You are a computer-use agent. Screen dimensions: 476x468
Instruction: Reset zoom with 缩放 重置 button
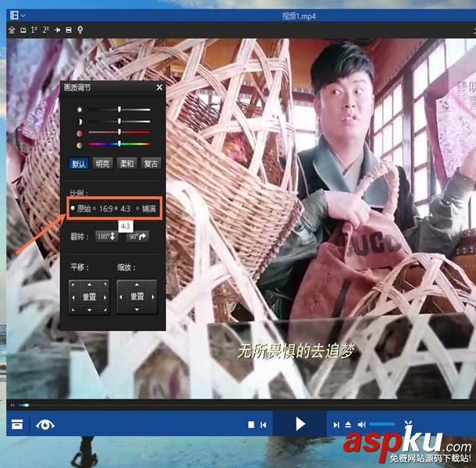tap(137, 296)
